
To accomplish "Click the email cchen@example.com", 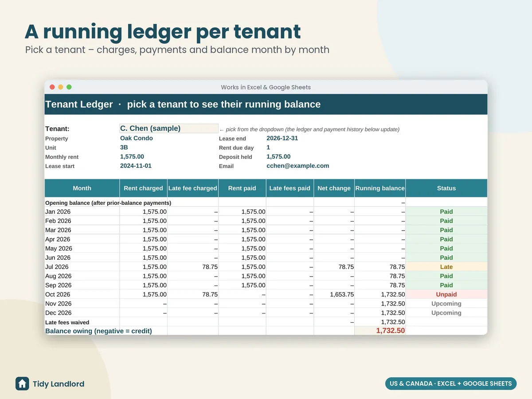I will [298, 166].
